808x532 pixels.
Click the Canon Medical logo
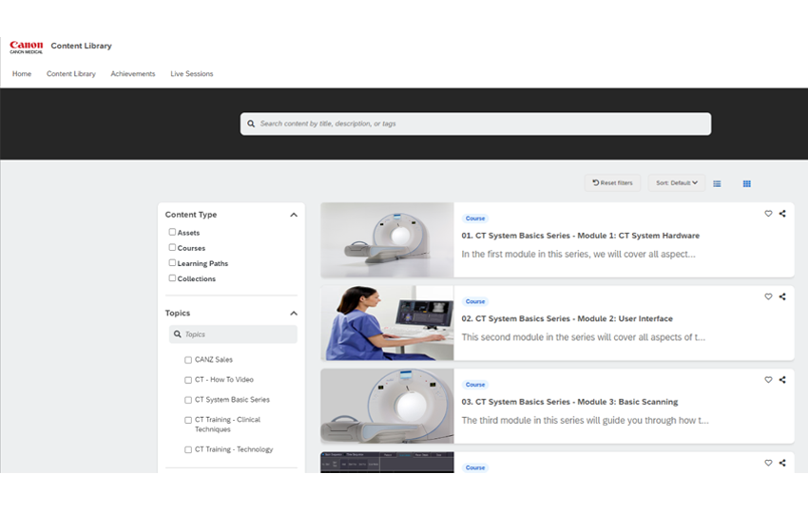point(27,47)
